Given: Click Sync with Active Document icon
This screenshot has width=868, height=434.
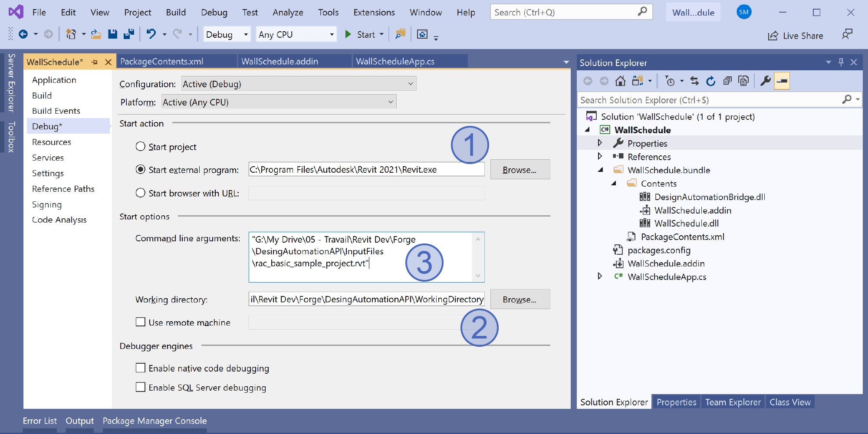Looking at the screenshot, I should (694, 81).
